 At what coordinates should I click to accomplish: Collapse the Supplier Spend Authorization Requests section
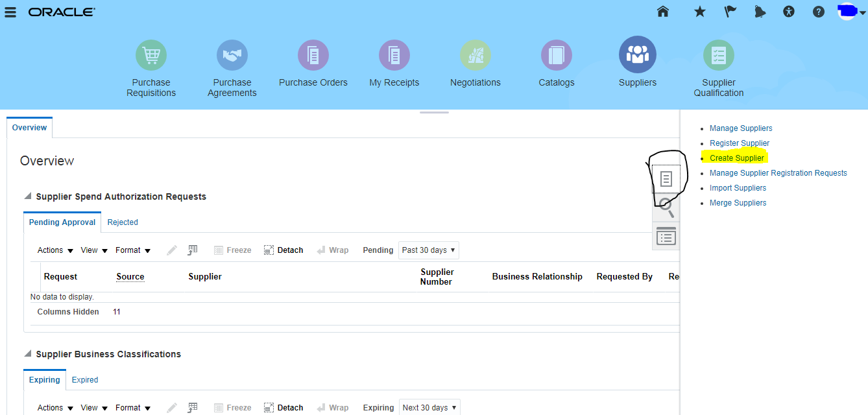tap(27, 196)
